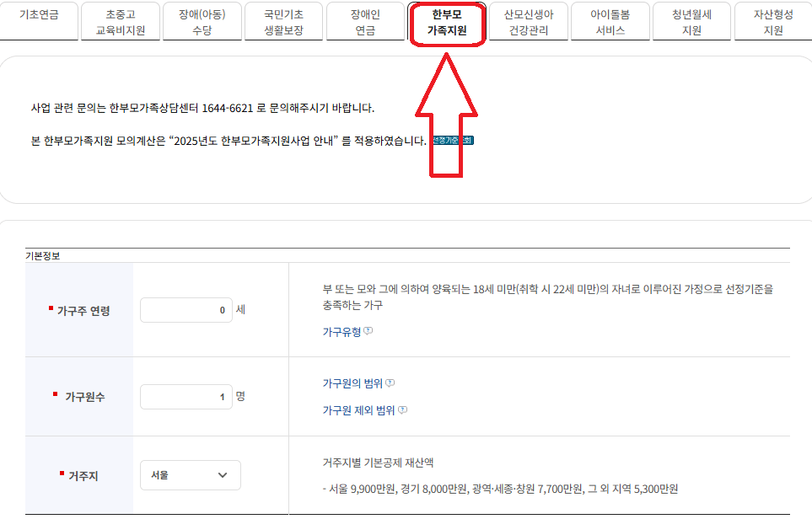Image resolution: width=812 pixels, height=519 pixels.
Task: Click the 서울 9,900만원 deduction line
Action: (x=500, y=489)
